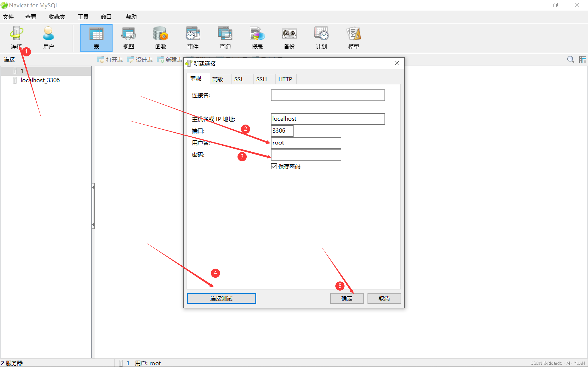
Task: Click the Connection Test button
Action: 221,298
